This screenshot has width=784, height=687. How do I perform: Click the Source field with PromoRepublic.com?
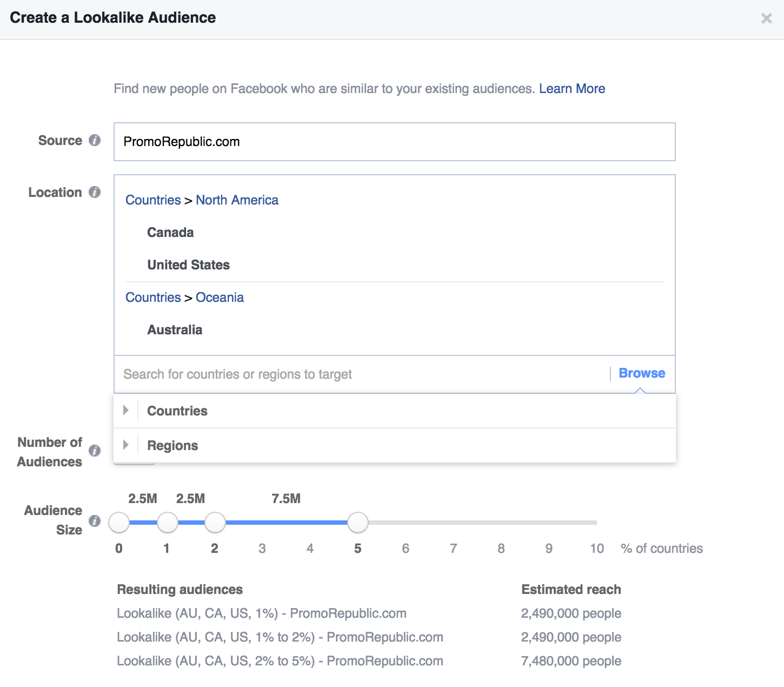pyautogui.click(x=395, y=142)
